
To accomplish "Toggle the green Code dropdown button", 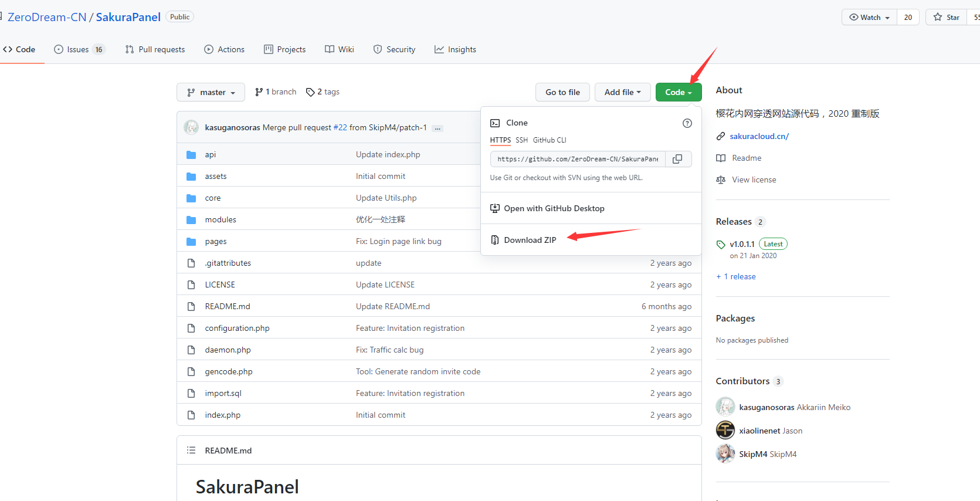I will tap(679, 92).
